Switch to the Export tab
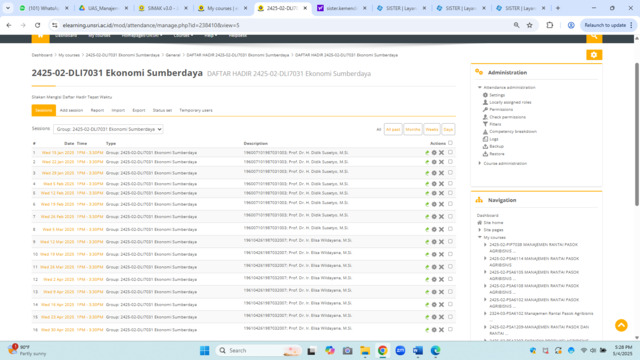The height and width of the screenshot is (360, 640). point(139,110)
